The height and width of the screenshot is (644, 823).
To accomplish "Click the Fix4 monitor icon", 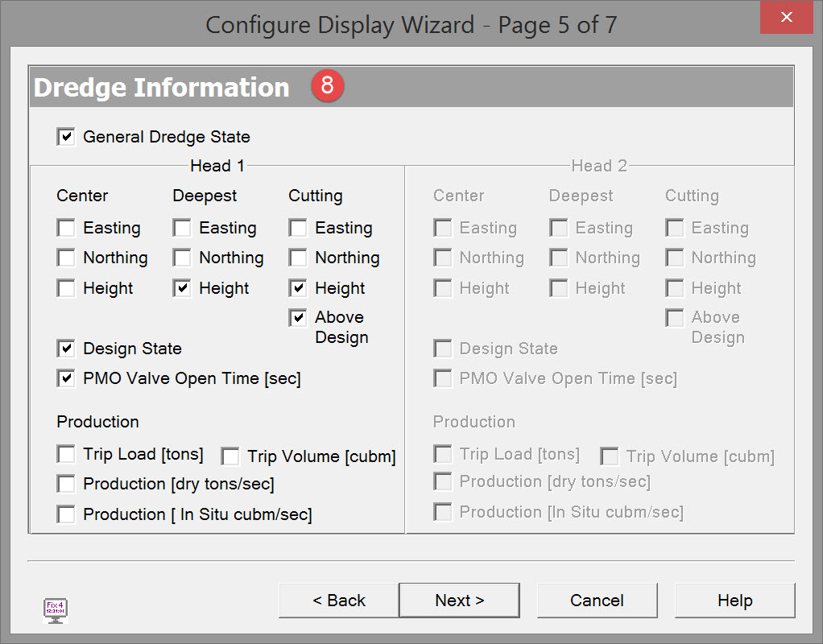I will coord(56,610).
